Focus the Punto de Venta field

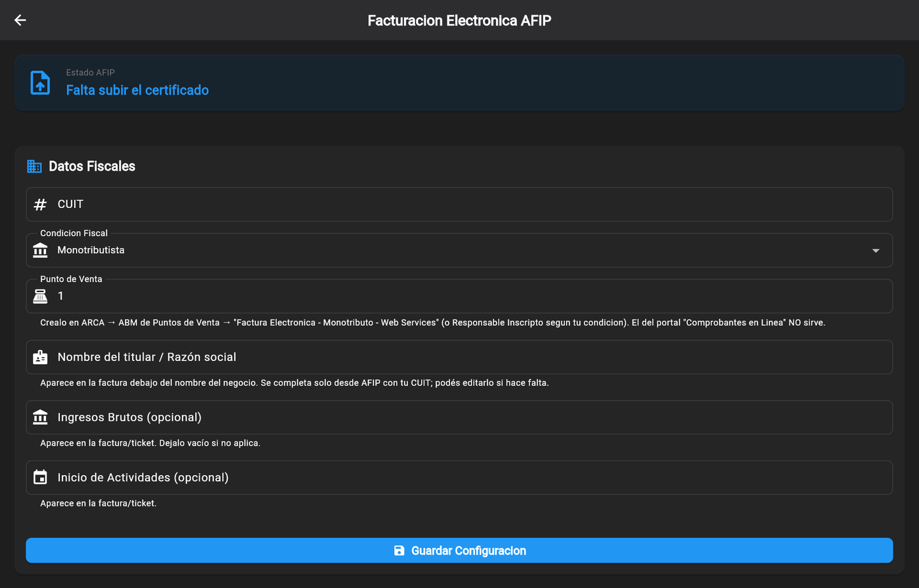pos(459,296)
